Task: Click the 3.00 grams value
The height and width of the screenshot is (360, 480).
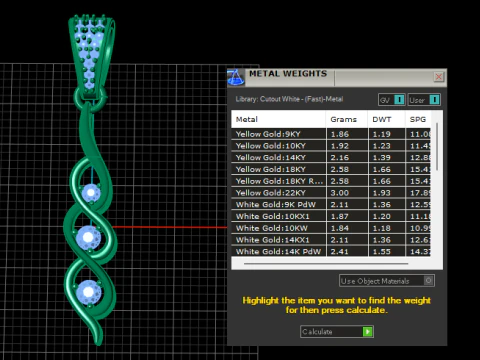Action: [340, 193]
